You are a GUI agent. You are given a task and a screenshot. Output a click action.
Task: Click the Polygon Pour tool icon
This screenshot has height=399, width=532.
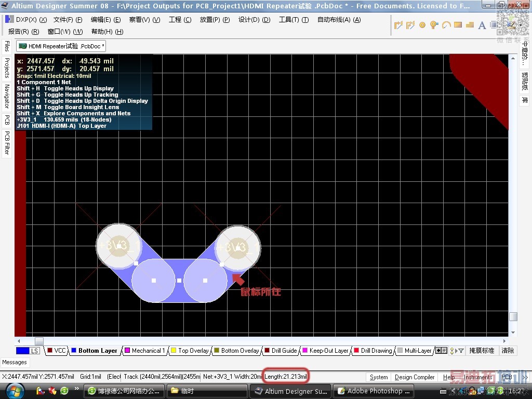click(x=470, y=25)
